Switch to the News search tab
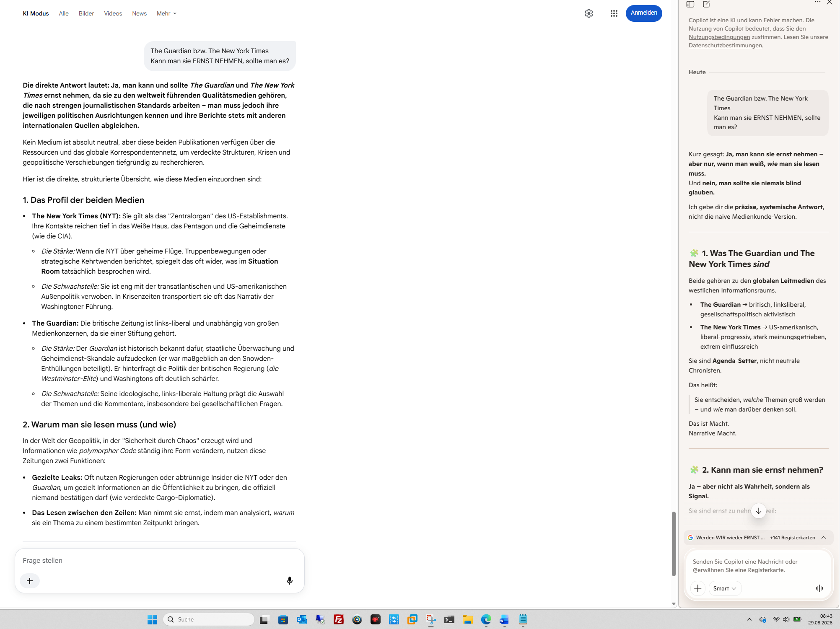Screen dimensions: 840x629 point(140,13)
